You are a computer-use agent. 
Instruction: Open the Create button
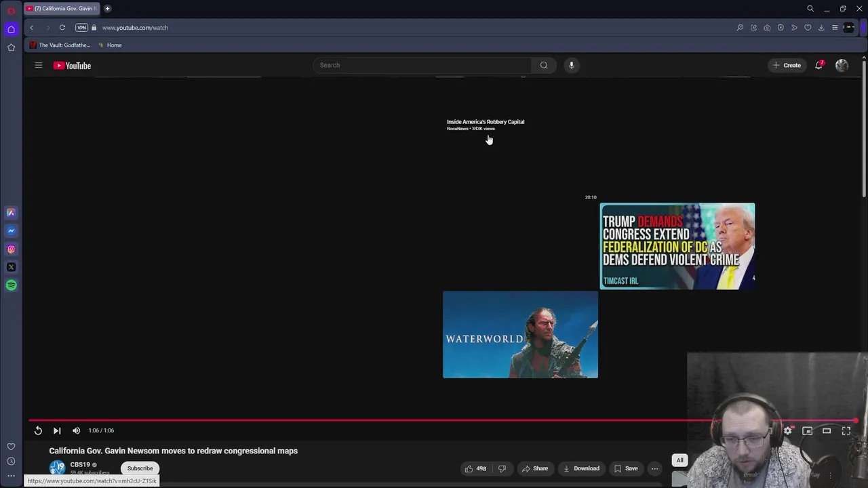pyautogui.click(x=787, y=65)
